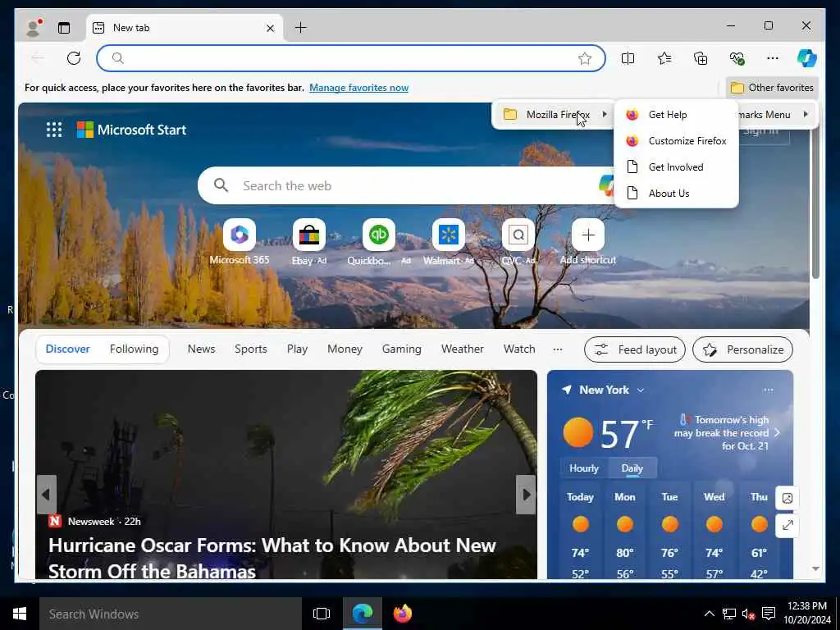
Task: Open Other favorites folder
Action: pos(772,87)
